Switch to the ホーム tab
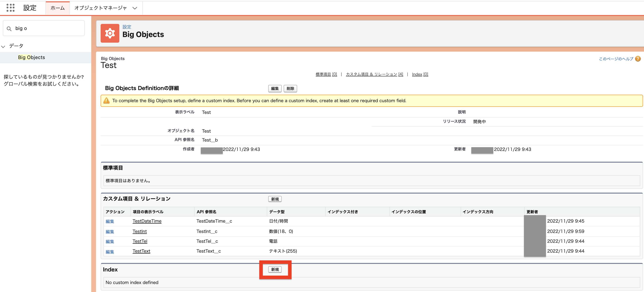 point(57,8)
